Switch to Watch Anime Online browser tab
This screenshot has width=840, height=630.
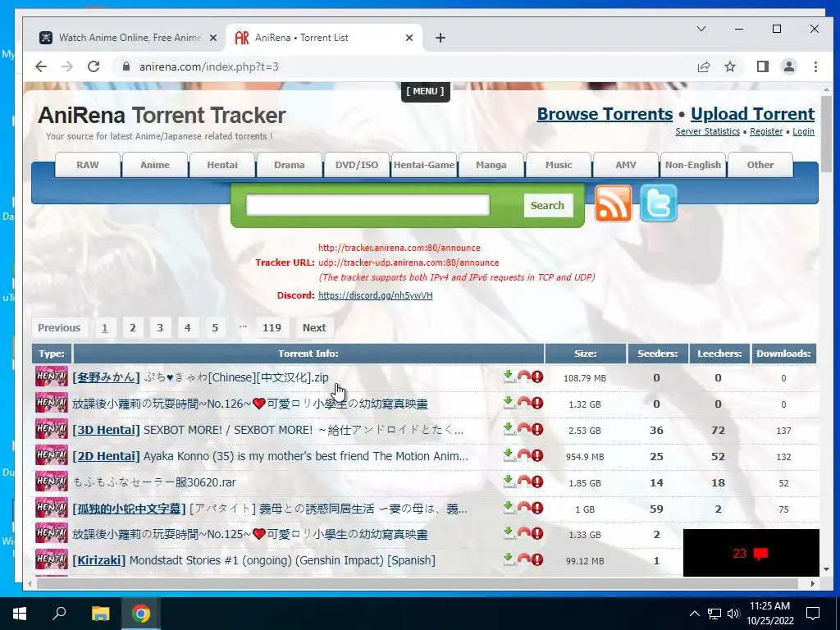point(129,38)
